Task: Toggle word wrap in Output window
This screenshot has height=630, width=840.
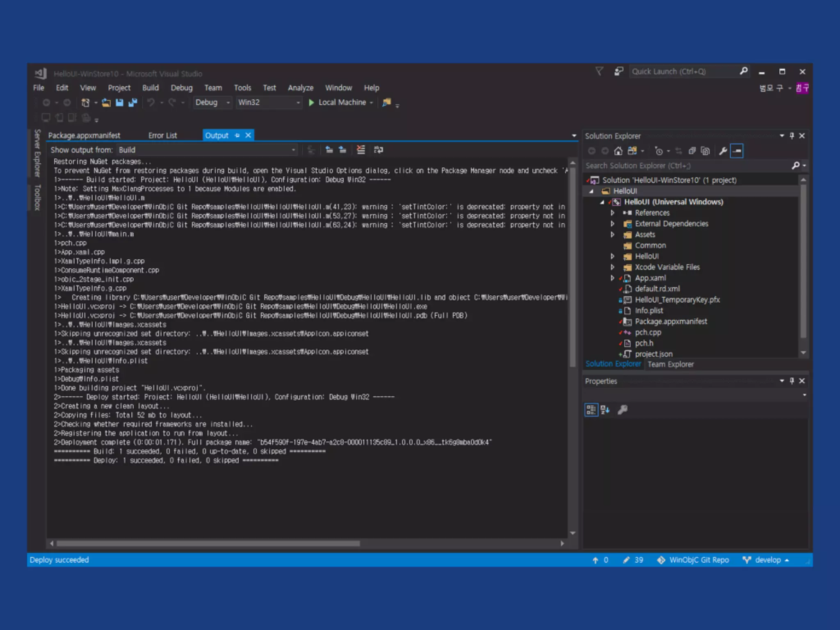Action: (x=379, y=150)
